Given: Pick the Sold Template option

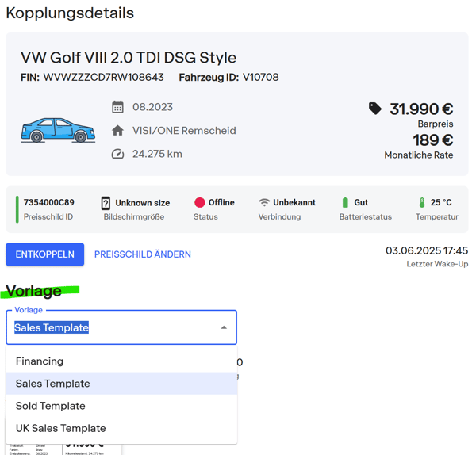Looking at the screenshot, I should click(121, 406).
